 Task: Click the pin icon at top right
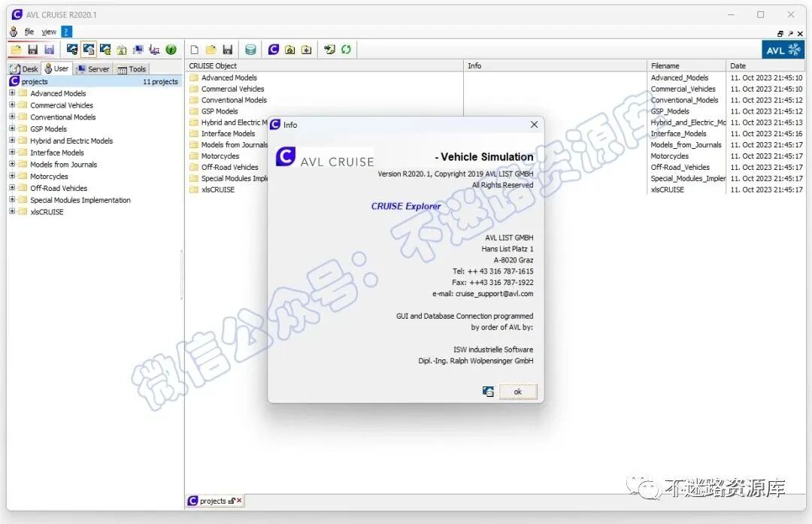(x=790, y=34)
